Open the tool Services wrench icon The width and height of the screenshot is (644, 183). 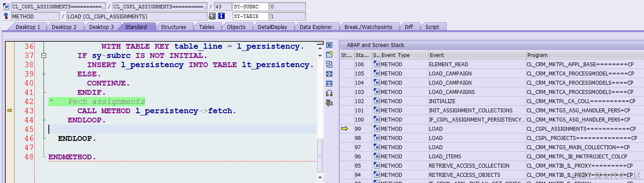click(x=329, y=103)
